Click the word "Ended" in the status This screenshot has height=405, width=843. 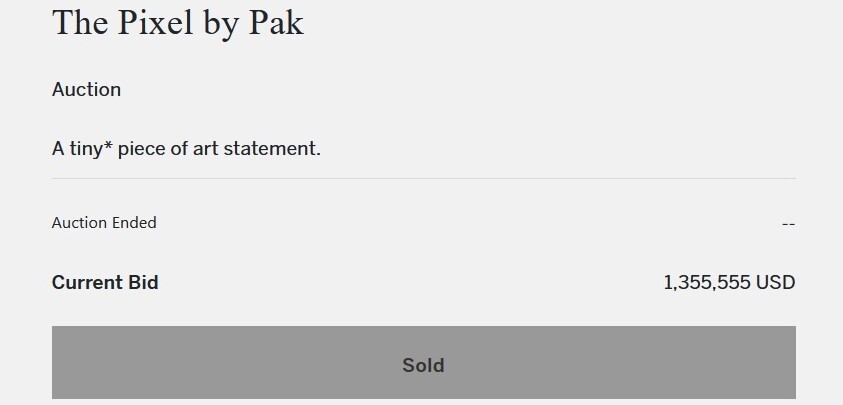[x=133, y=223]
